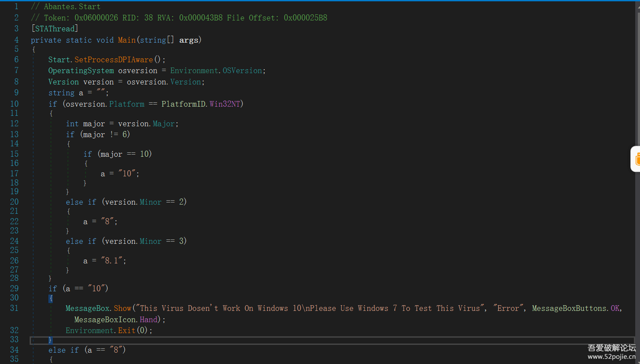
Task: Click the www.52pojie.cn watermark text
Action: point(611,357)
